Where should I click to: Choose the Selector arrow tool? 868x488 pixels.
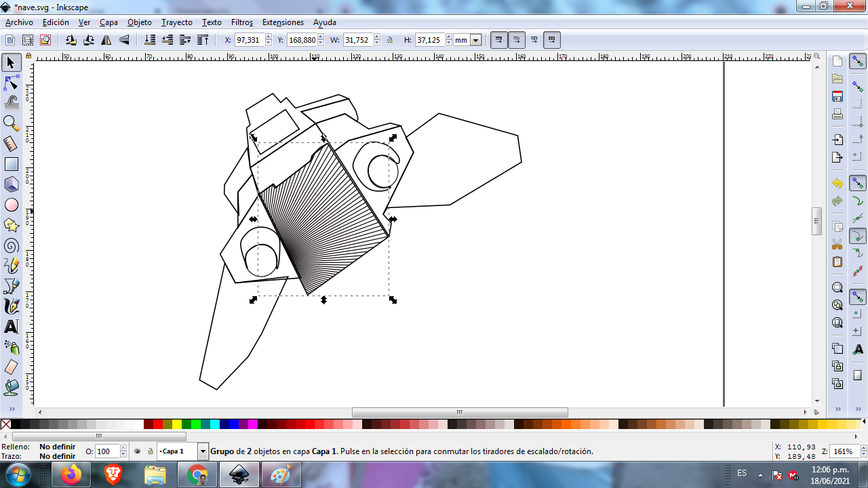(11, 63)
